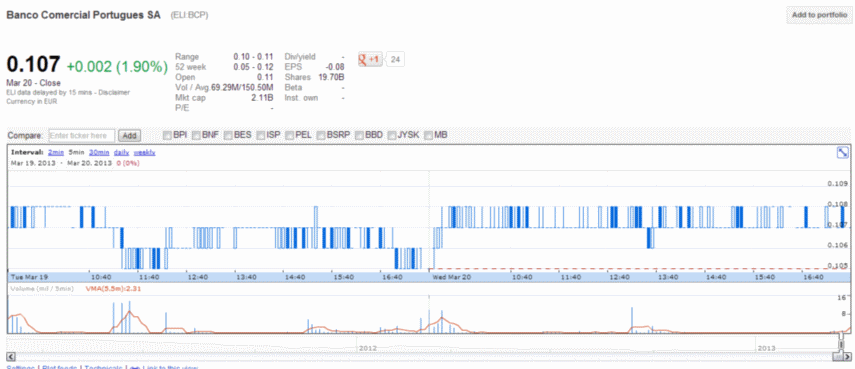Tick the ISP comparison checkbox

pos(261,135)
